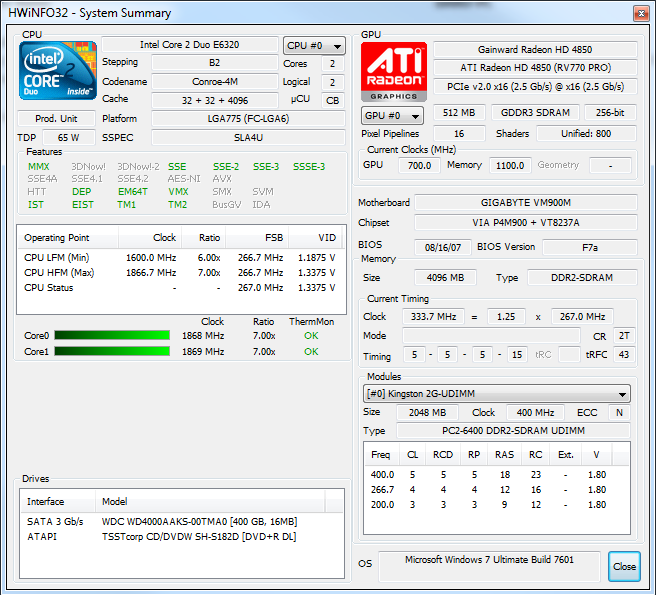
Task: Open the GPU #0 selector dropdown
Action: (x=392, y=115)
